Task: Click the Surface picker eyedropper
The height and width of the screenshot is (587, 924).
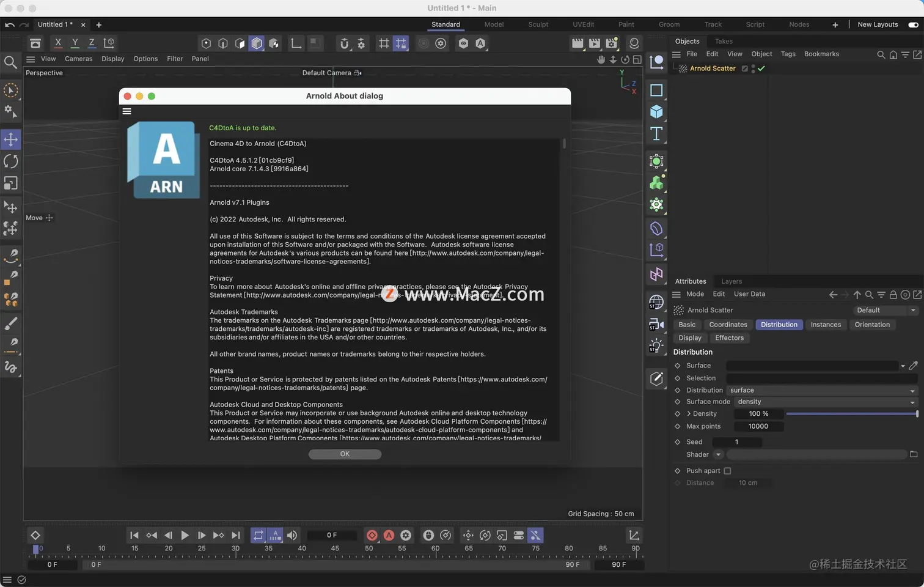Action: coord(914,366)
